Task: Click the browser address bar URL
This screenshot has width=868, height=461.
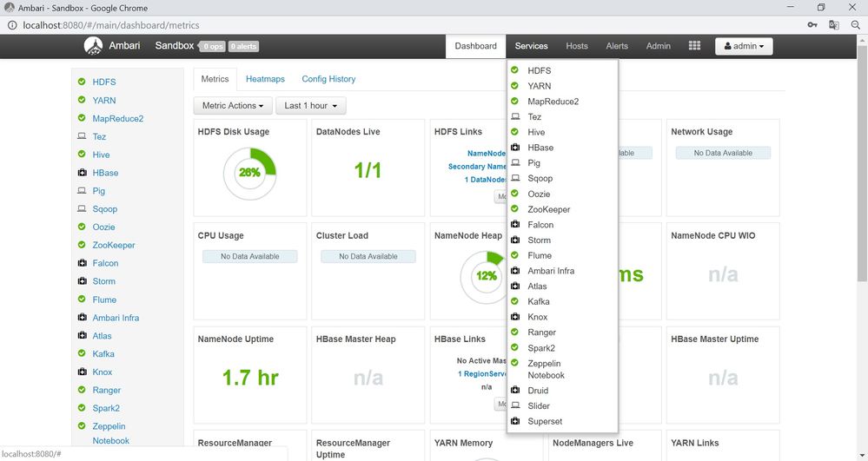Action: click(110, 25)
